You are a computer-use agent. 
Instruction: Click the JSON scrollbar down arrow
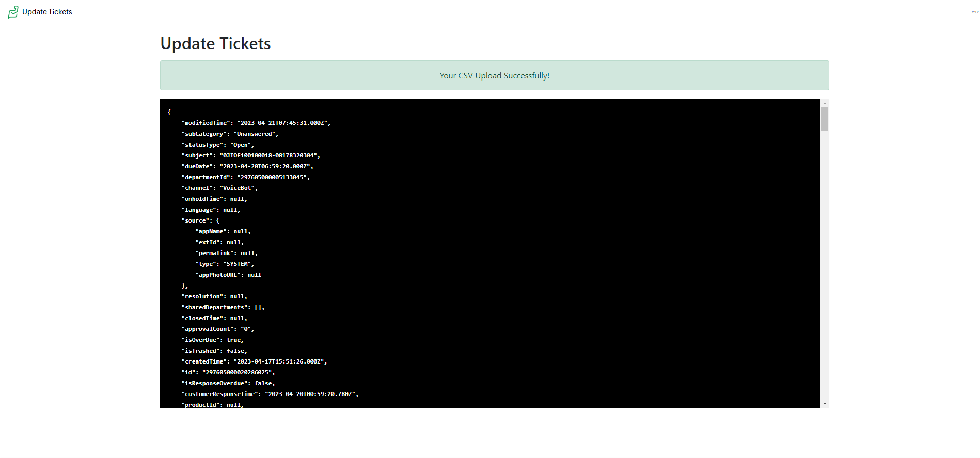(x=825, y=404)
